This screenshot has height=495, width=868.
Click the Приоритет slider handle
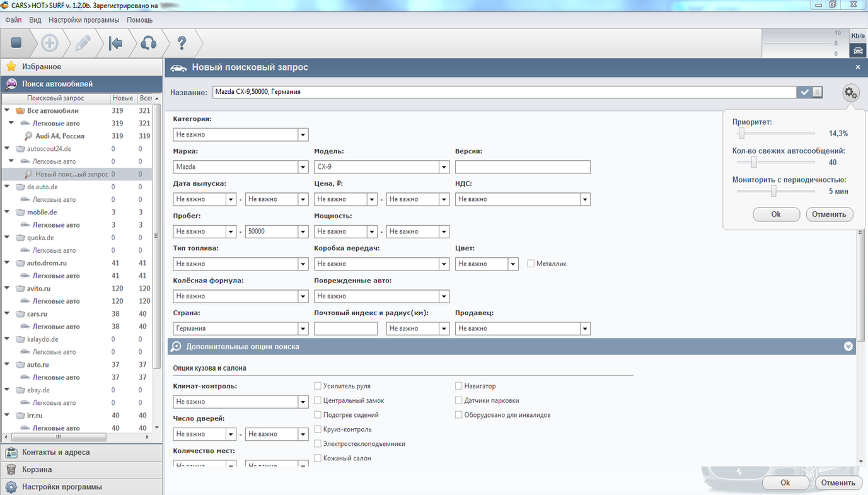click(x=742, y=134)
